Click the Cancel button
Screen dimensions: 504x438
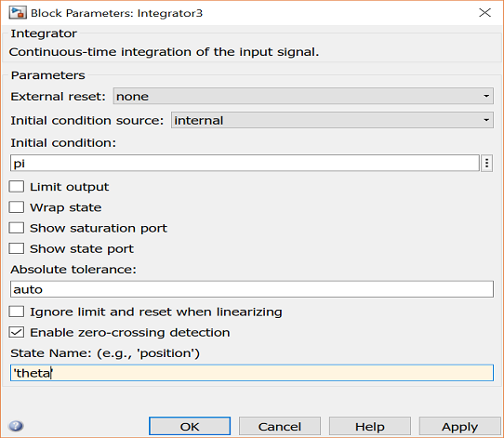(x=280, y=427)
